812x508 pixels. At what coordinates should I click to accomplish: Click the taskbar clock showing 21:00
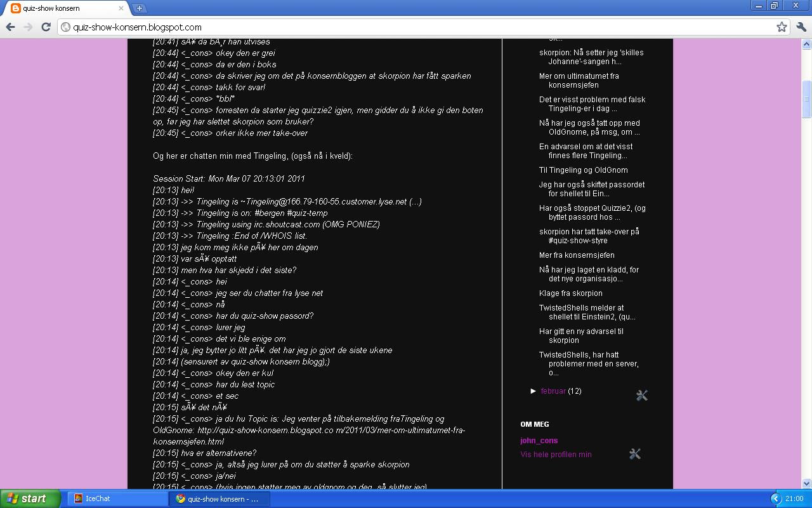794,498
